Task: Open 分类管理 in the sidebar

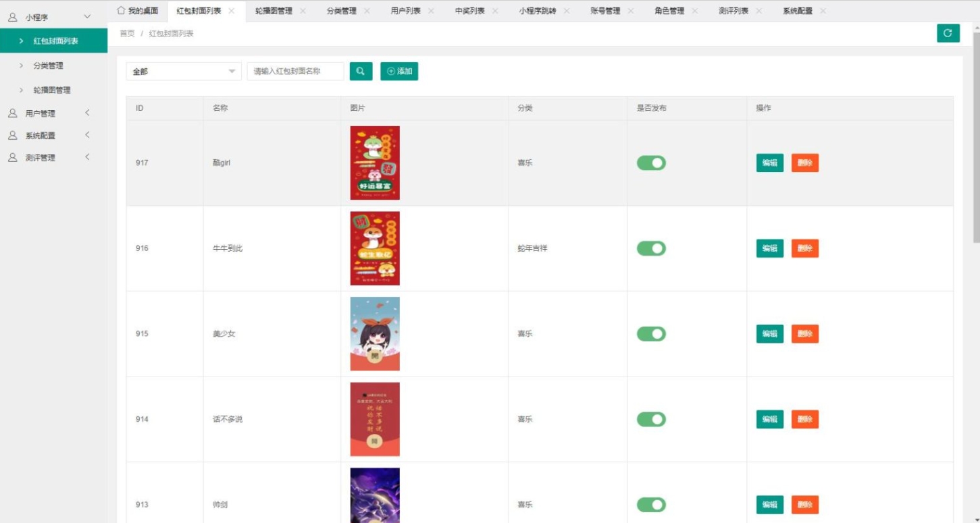Action: point(48,65)
